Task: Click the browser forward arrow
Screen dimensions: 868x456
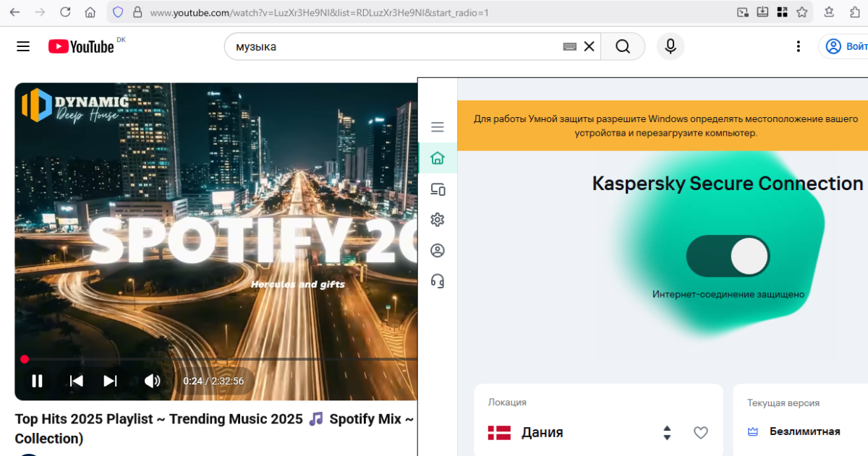Action: point(40,12)
